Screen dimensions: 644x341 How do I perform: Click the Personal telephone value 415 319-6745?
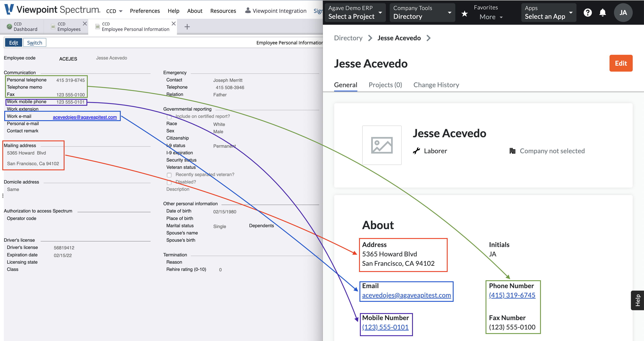70,80
